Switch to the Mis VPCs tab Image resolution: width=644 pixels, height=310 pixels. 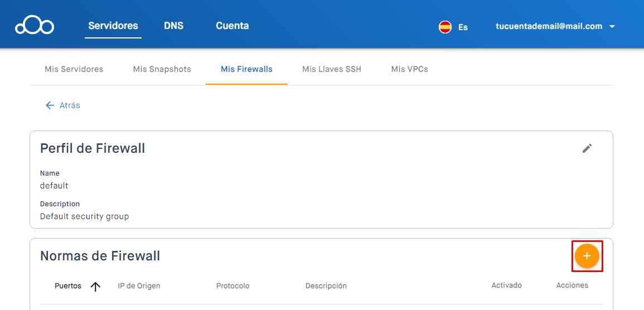409,69
